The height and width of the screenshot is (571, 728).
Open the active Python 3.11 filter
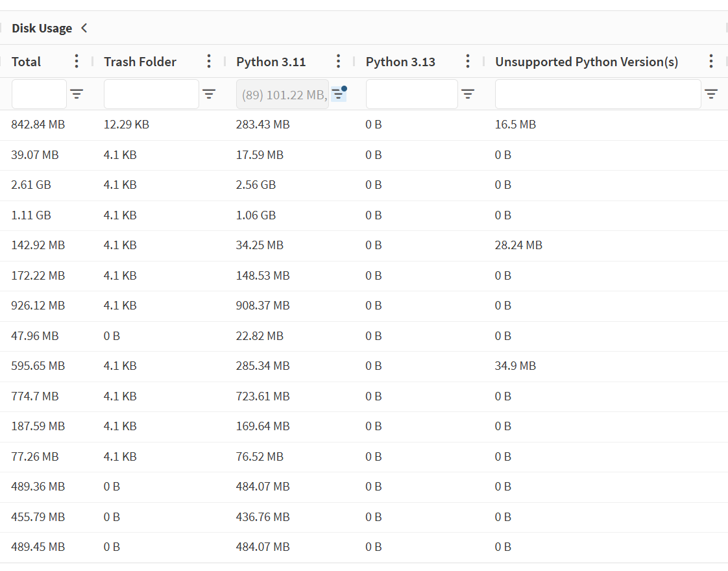pos(339,94)
